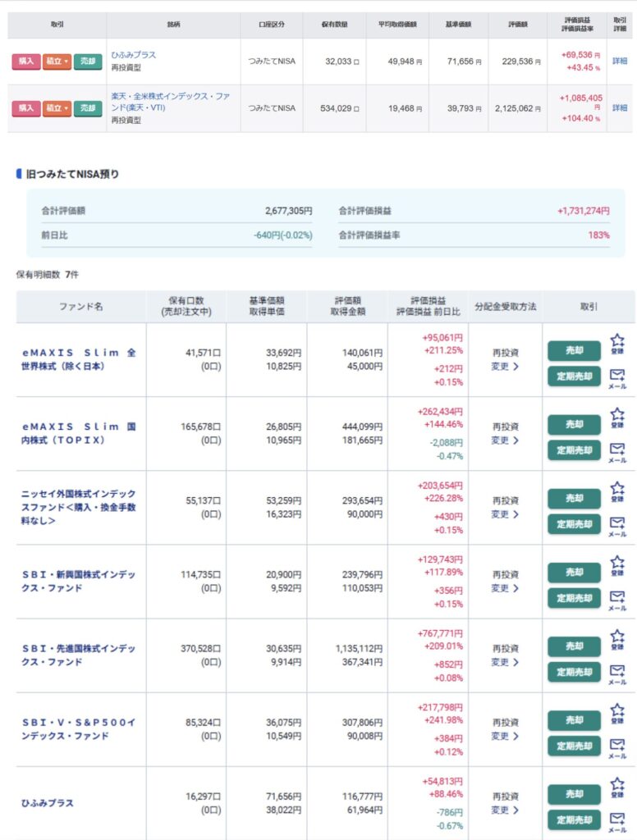Click mail icon for eMAXIS Slim 国内株式 (TOPIX)

click(x=617, y=452)
